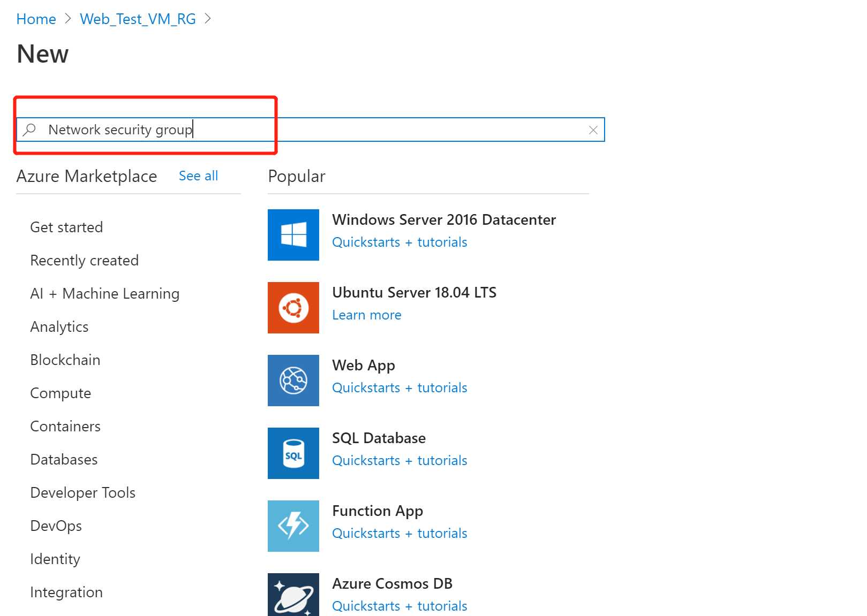The width and height of the screenshot is (867, 616).
Task: Click the Windows Server 2016 Datacenter icon
Action: click(x=293, y=235)
